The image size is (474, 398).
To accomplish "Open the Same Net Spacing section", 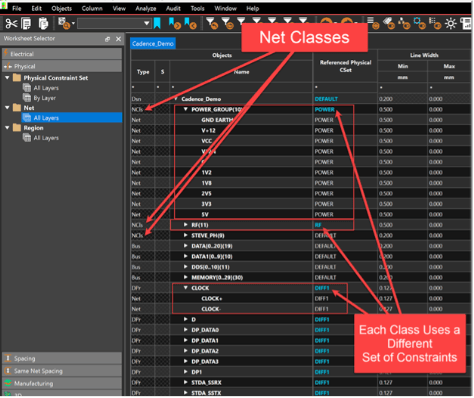I will pyautogui.click(x=62, y=371).
